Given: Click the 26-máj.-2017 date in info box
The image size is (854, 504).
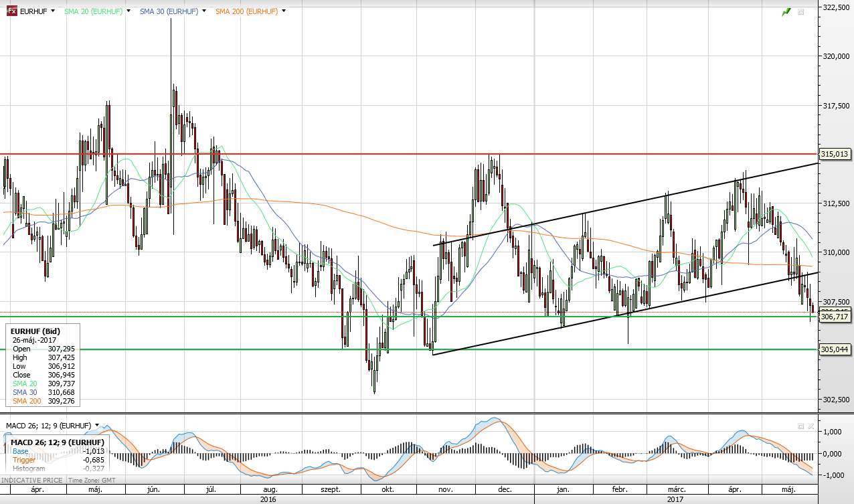Looking at the screenshot, I should (35, 340).
